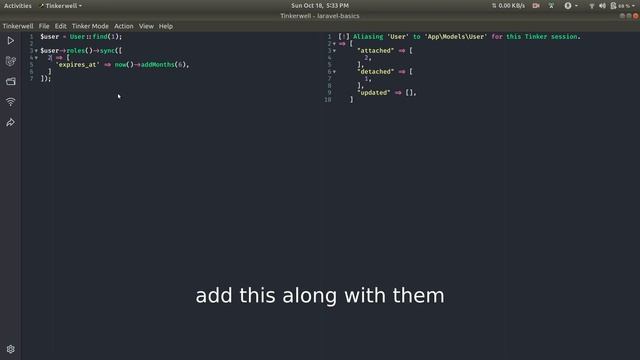This screenshot has width=640, height=360.
Task: Open the Tinkerwell app menu dropdown in top bar
Action: [61, 6]
